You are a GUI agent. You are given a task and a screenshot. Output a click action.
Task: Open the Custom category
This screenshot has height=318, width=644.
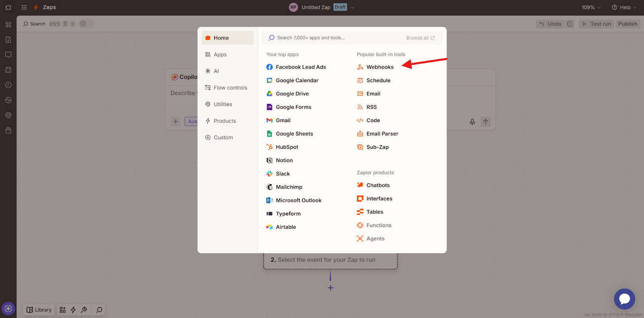coord(228,137)
